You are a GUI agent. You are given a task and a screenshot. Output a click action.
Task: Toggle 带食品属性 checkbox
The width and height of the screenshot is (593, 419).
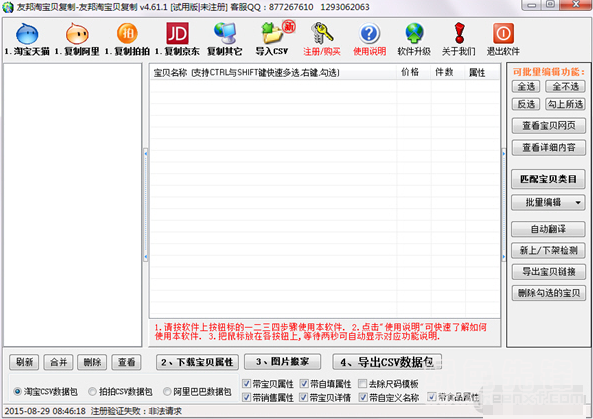click(432, 397)
